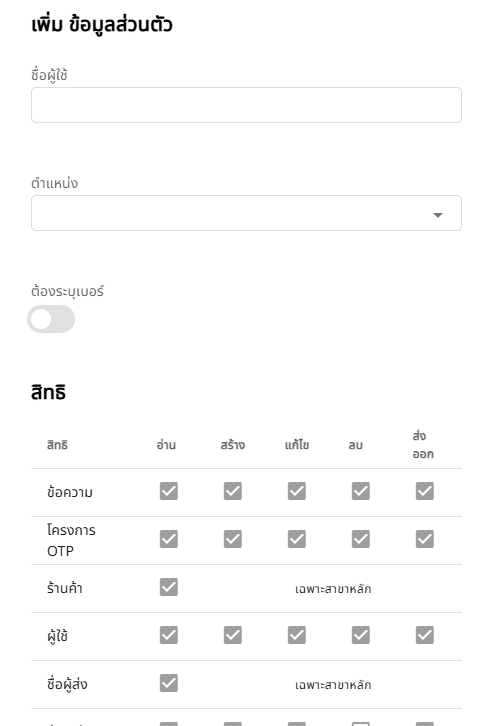Uncheck อ่าน permission for ผู้ใช้

click(x=169, y=635)
